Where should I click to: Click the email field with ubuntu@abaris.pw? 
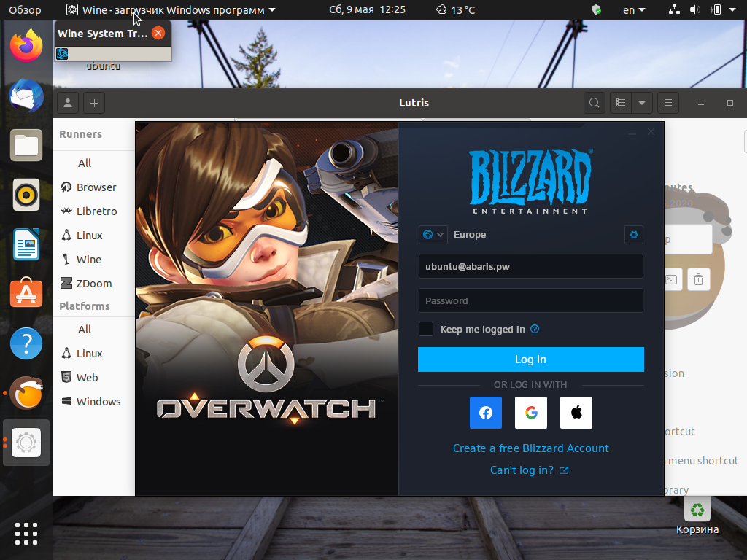coord(531,266)
